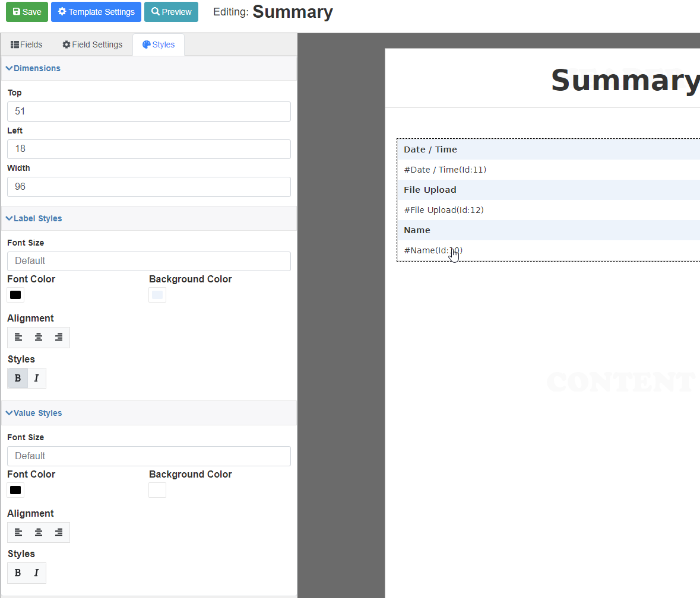
Task: Edit the Width dimension value field
Action: tap(148, 187)
